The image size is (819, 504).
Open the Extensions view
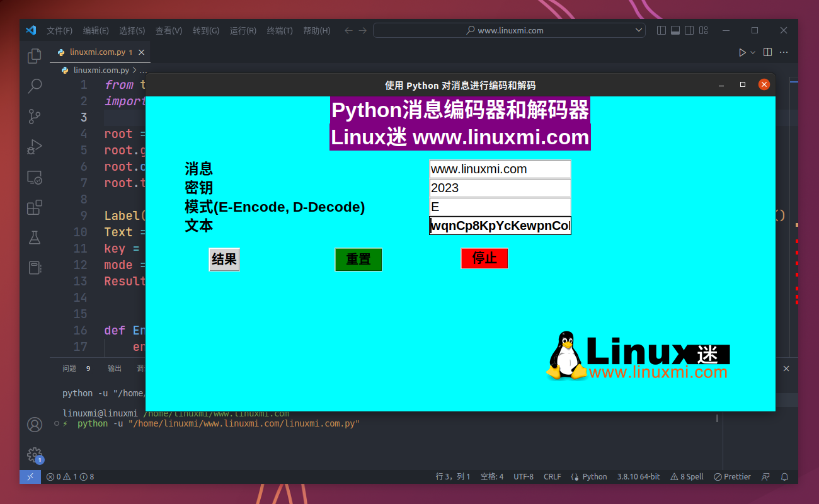click(35, 207)
